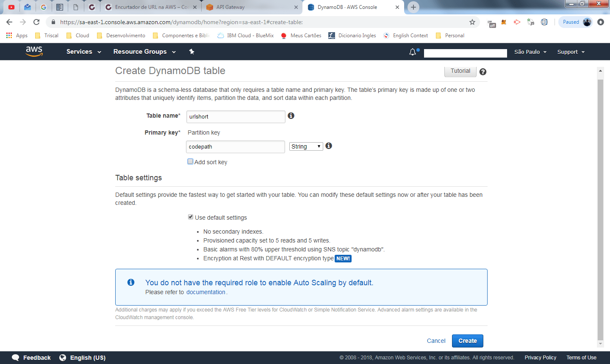Open the Desenvolvimento bookmark folder
The width and height of the screenshot is (610, 364).
(121, 36)
